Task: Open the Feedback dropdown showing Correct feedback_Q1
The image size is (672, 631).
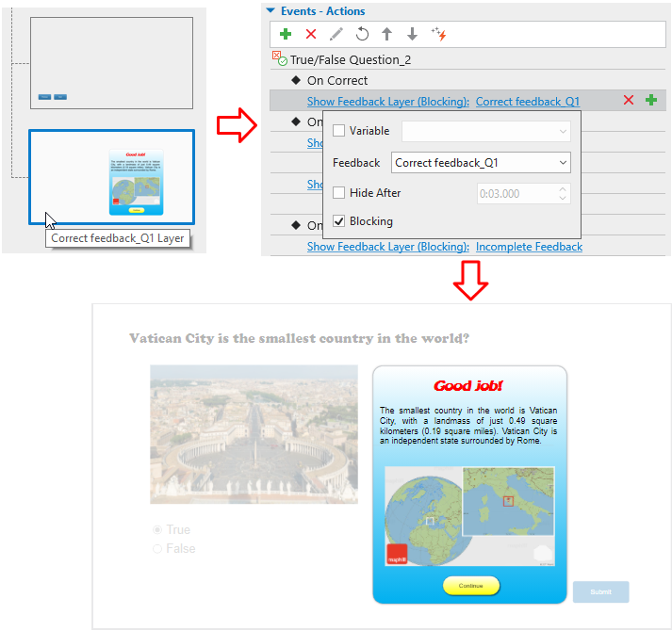Action: point(481,163)
